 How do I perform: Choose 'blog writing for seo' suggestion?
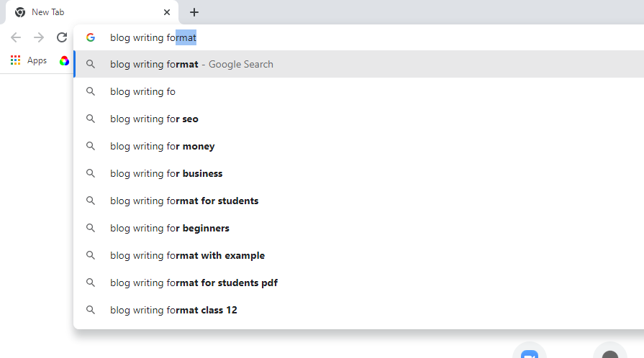pyautogui.click(x=154, y=119)
